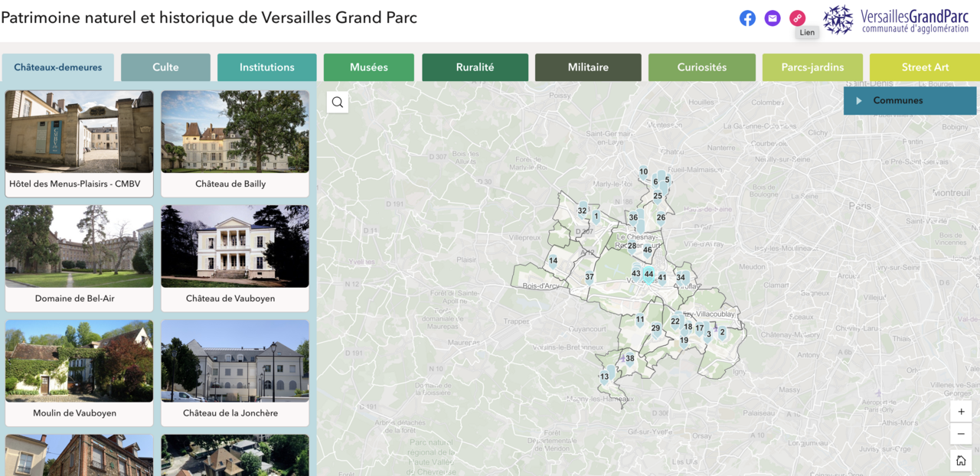Select map marker number 25
The image size is (980, 476).
[658, 197]
